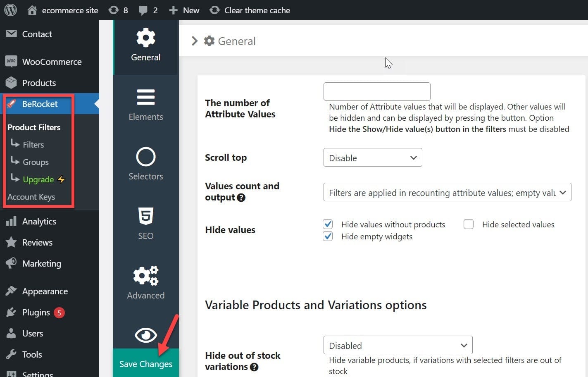Click the help icon next to Hide out of stock variations
The height and width of the screenshot is (377, 588).
254,367
